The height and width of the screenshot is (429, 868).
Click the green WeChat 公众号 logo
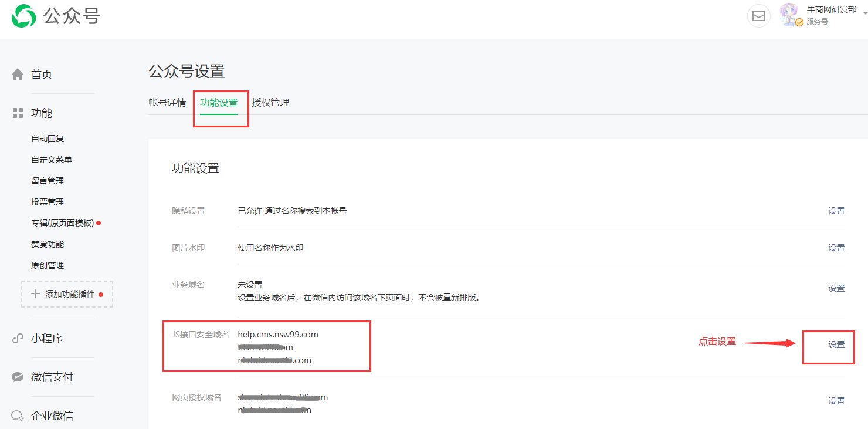[x=23, y=16]
